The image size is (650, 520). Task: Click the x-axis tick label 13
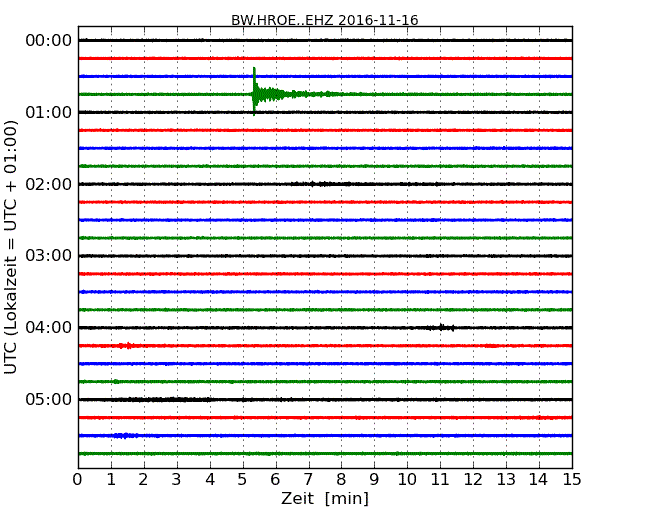(x=506, y=480)
